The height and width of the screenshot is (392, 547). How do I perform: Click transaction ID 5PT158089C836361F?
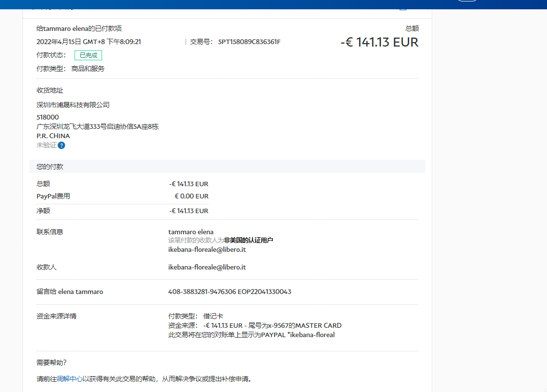click(x=249, y=42)
